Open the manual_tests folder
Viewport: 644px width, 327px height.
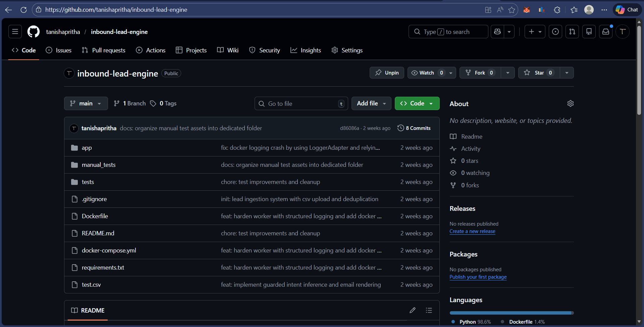pyautogui.click(x=99, y=165)
